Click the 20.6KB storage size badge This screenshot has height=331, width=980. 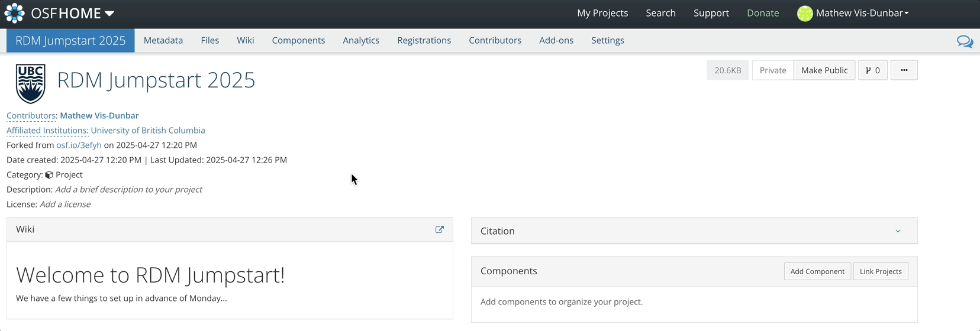click(727, 70)
